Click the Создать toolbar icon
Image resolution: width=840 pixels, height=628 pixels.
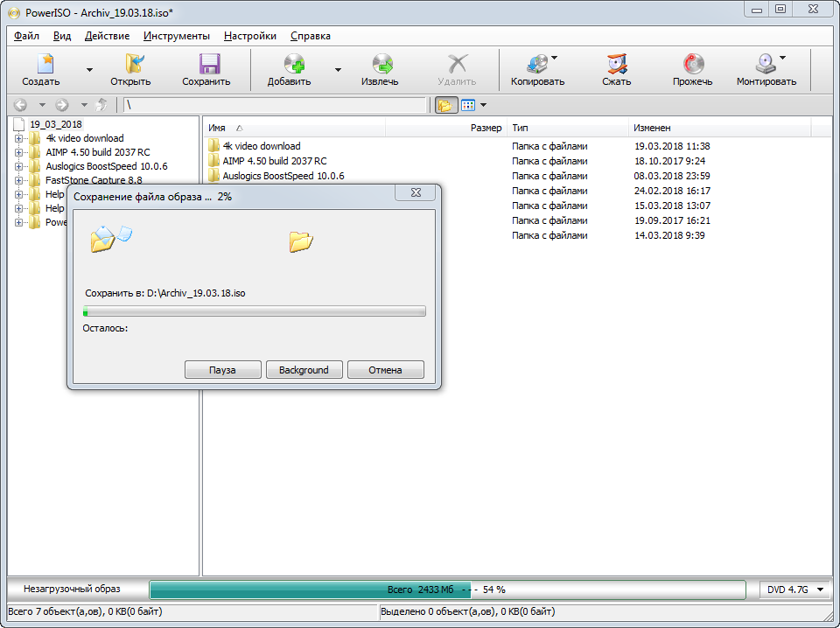(x=45, y=64)
